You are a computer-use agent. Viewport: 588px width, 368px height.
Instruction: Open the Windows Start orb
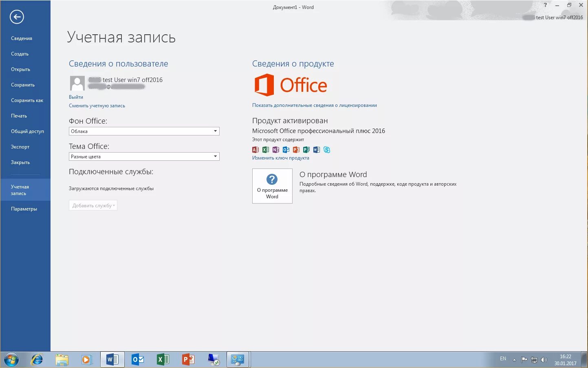pyautogui.click(x=11, y=359)
